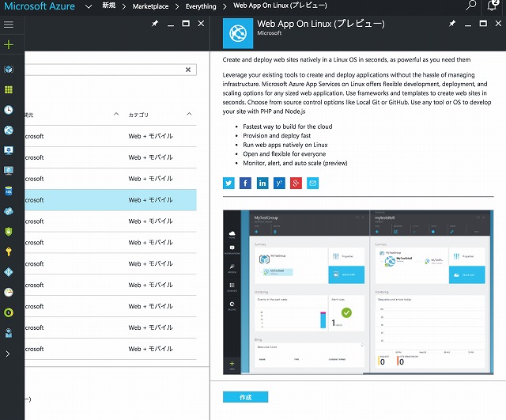The width and height of the screenshot is (506, 420).
Task: Click the search magnifier in top bar
Action: [x=471, y=6]
